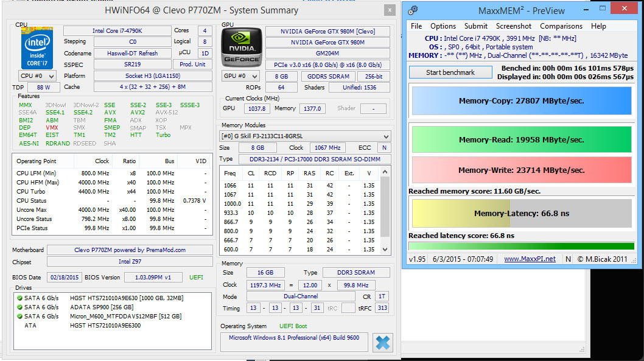644x361 pixels.
Task: Expand the memory module G Skill dropdown
Action: pyautogui.click(x=305, y=136)
